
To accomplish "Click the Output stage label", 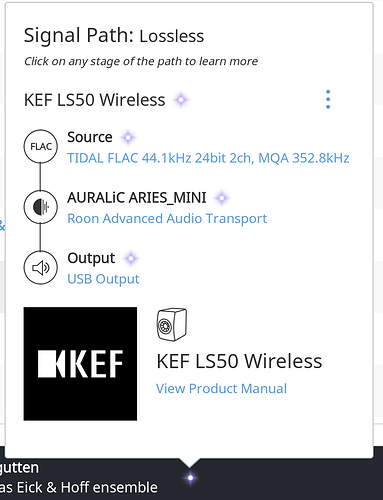I will pyautogui.click(x=91, y=258).
